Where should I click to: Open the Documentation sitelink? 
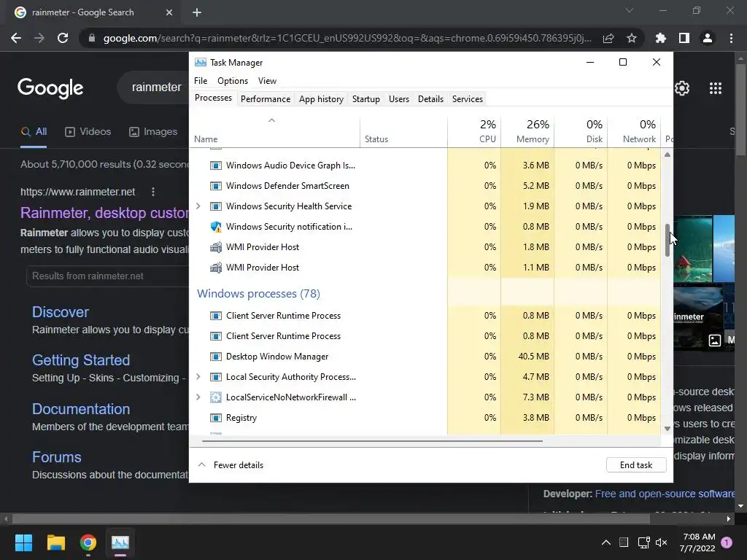(81, 409)
